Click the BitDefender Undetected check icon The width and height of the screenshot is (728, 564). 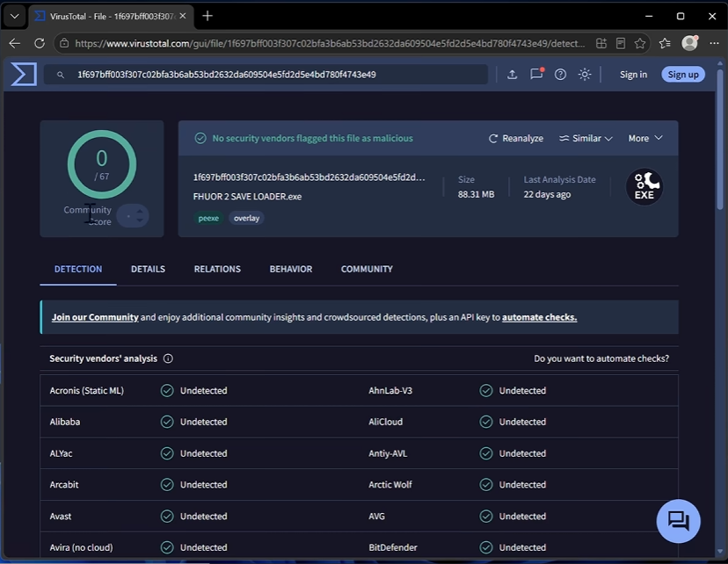[x=486, y=547]
